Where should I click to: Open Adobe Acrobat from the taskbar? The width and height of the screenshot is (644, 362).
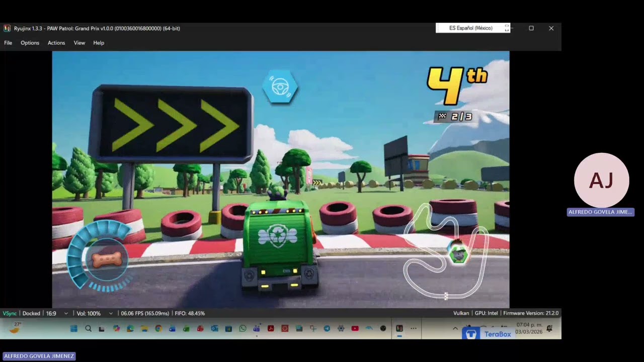[x=270, y=328]
